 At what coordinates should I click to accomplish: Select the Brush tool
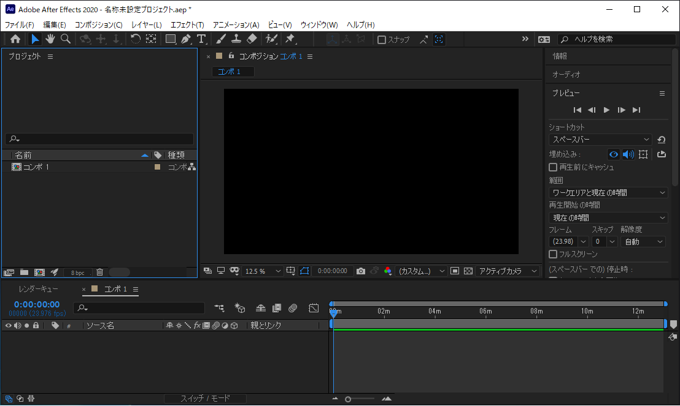click(221, 39)
